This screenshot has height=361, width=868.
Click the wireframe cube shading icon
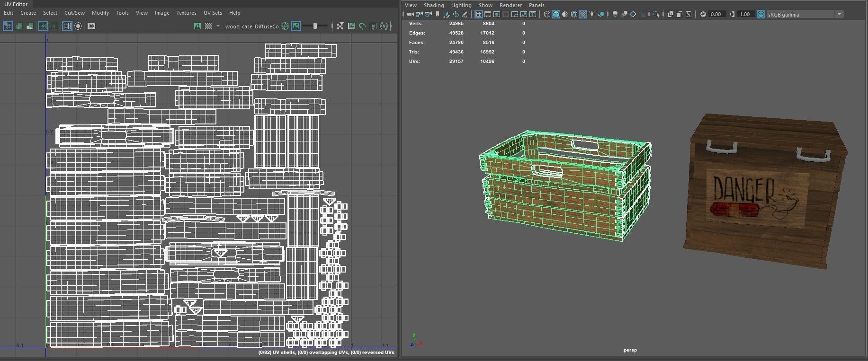pyautogui.click(x=547, y=14)
